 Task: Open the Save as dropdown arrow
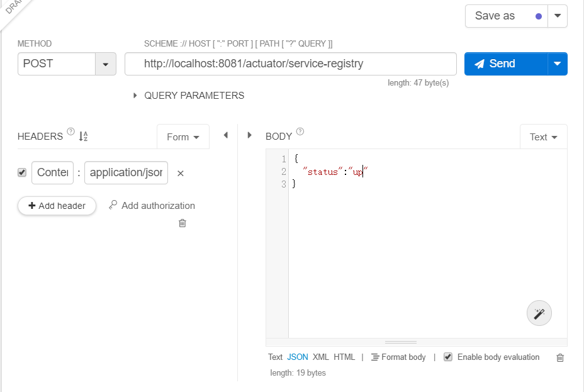[558, 16]
